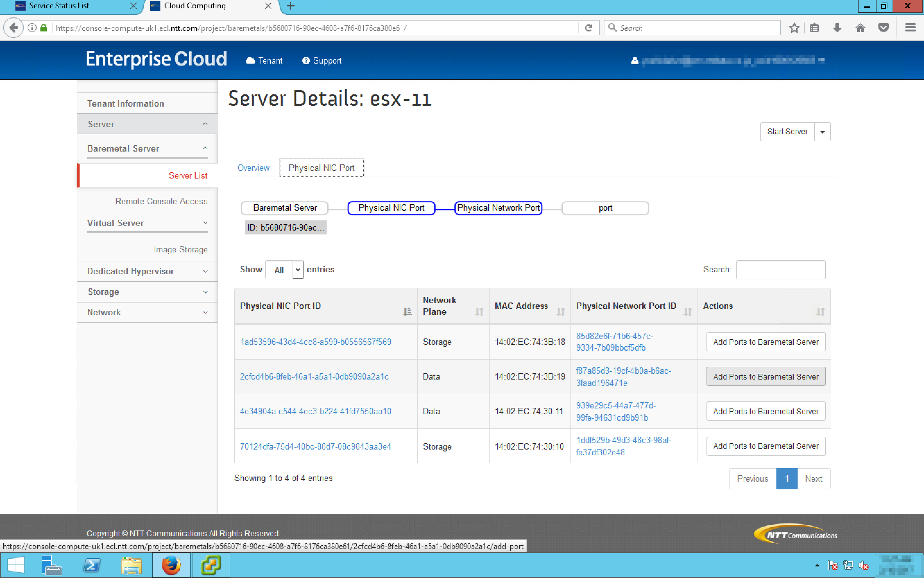The height and width of the screenshot is (578, 924).
Task: Open Image Storage page
Action: pyautogui.click(x=181, y=249)
